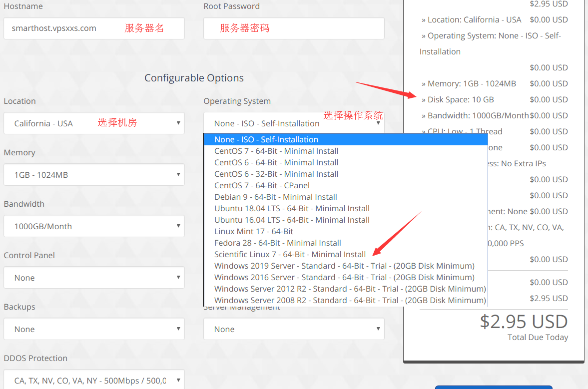This screenshot has width=588, height=389.
Task: Select None - ISO - Self-Installation option
Action: pyautogui.click(x=346, y=139)
